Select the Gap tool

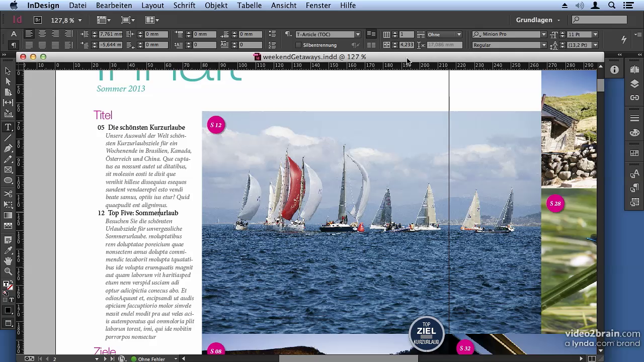tap(8, 104)
